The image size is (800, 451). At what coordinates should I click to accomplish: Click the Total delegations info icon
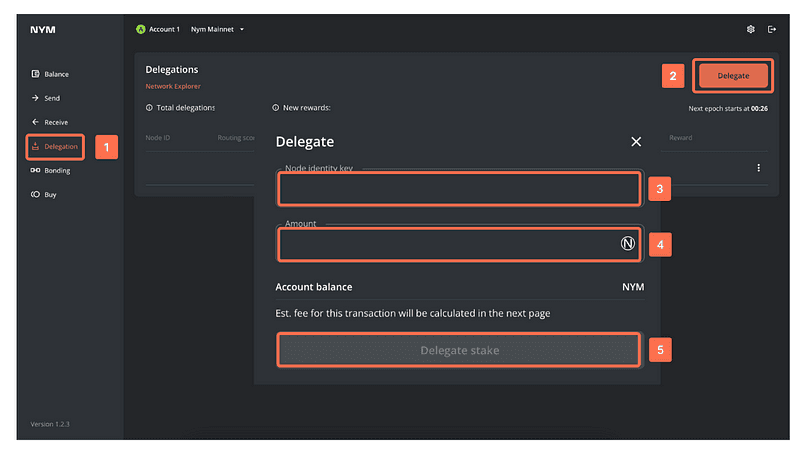[150, 108]
